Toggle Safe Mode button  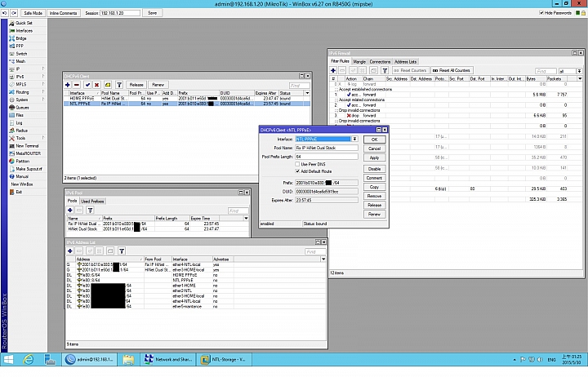pos(33,13)
